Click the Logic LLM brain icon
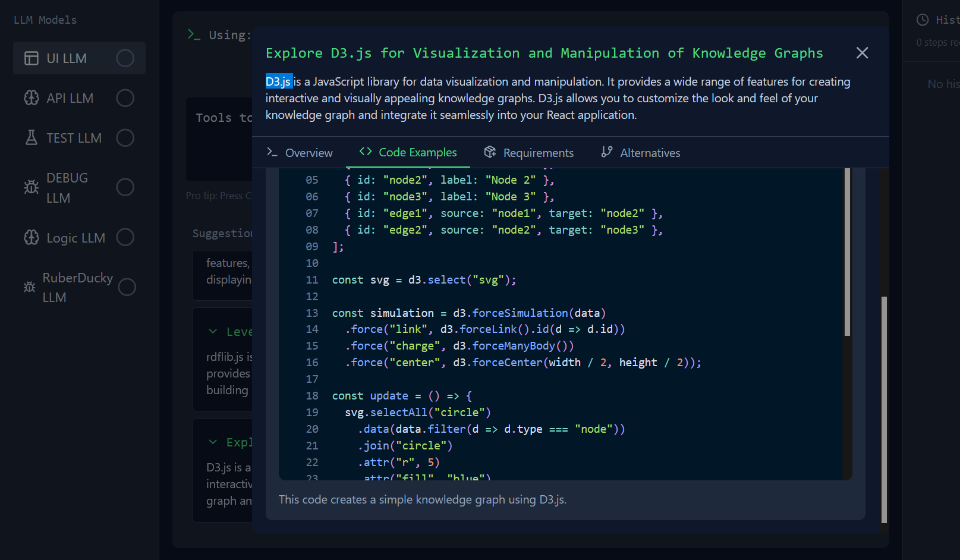 click(32, 238)
